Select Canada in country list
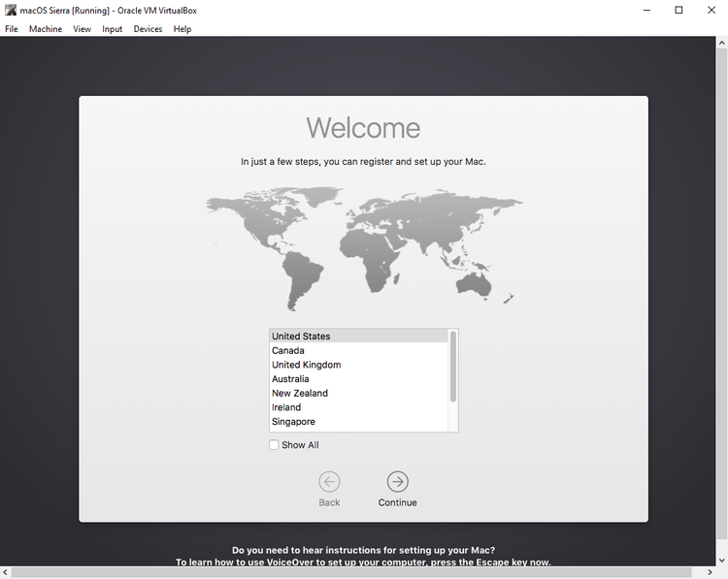This screenshot has height=579, width=728. 358,350
